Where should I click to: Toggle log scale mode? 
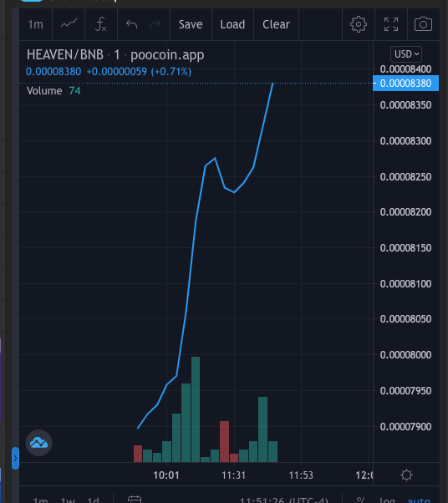pyautogui.click(x=387, y=500)
